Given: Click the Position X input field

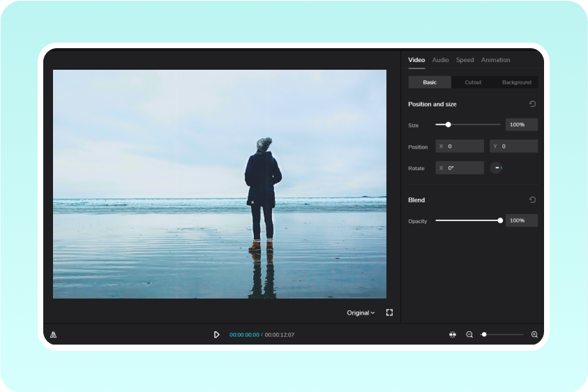Looking at the screenshot, I should (x=460, y=146).
